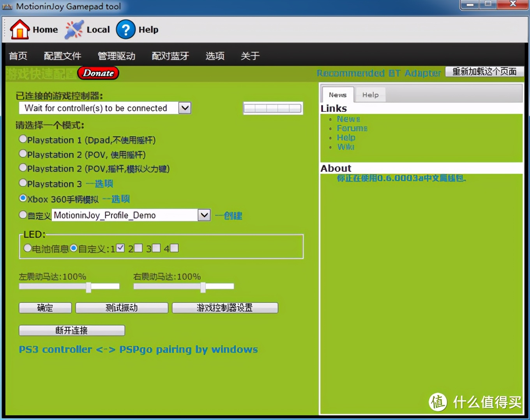Expand the MotioninJoy_Profile_Demo dropdown

204,215
